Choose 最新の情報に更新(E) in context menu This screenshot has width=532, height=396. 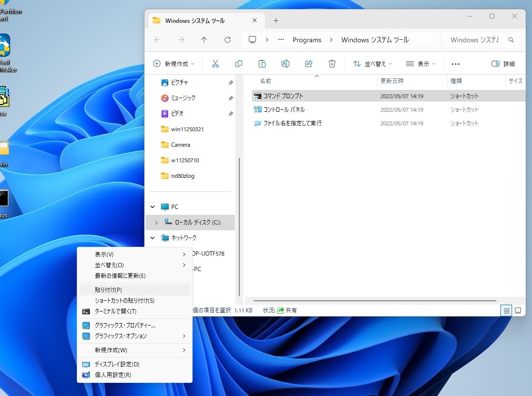tap(135, 275)
